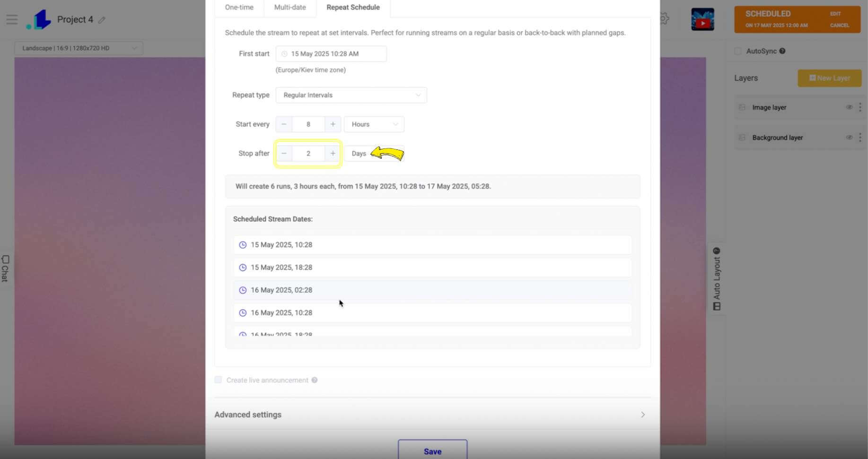868x459 pixels.
Task: Open Stop after Days unit dropdown
Action: tap(374, 154)
